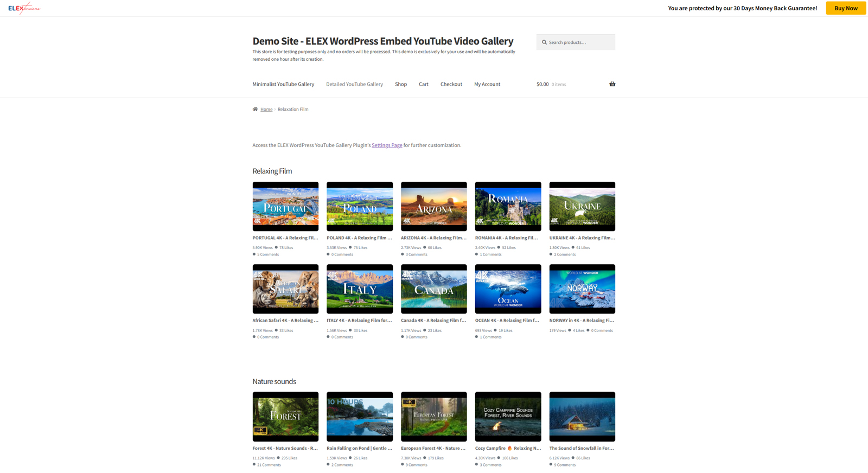
Task: Open the plugin Settings Page link
Action: click(x=387, y=145)
